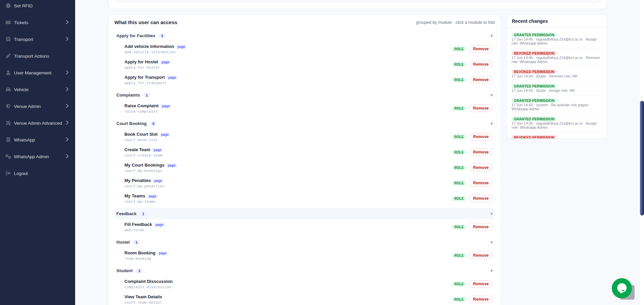Remove Room Booking access

pyautogui.click(x=481, y=255)
